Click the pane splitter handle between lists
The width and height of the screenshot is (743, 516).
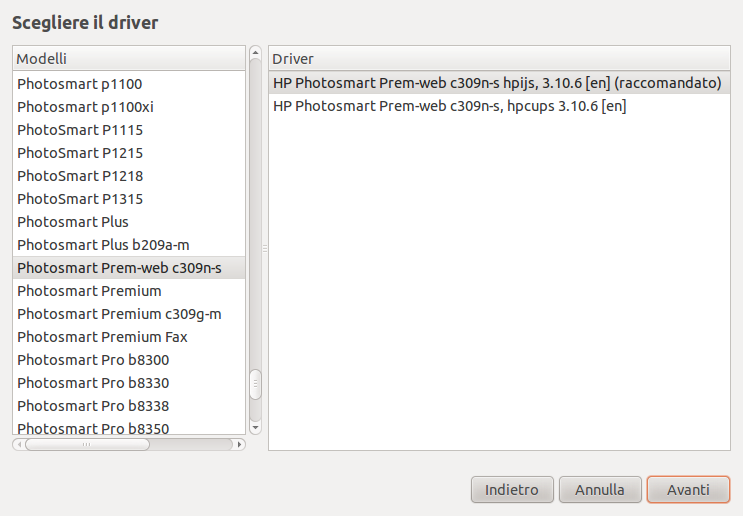(x=265, y=248)
